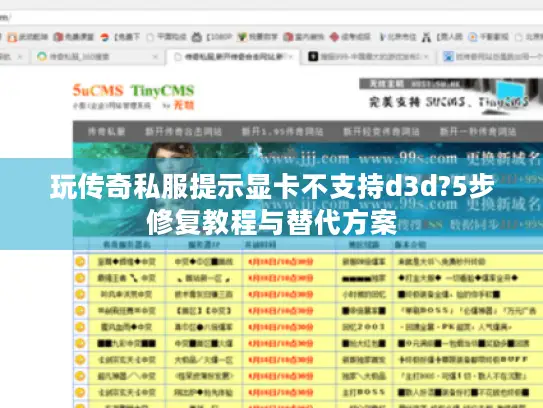Close the 传奇私服_360搜索 tab
Screen dimensions: 543x408
pyautogui.click(x=155, y=56)
